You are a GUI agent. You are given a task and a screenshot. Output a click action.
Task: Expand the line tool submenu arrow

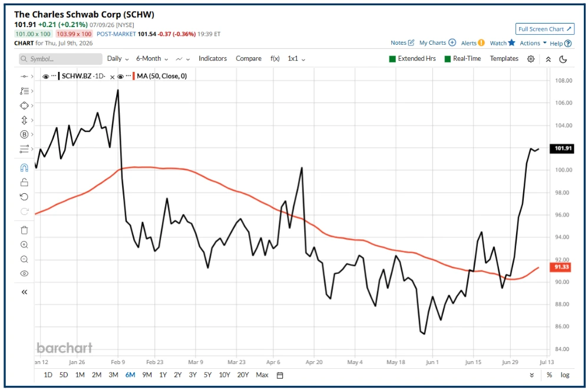click(x=32, y=77)
